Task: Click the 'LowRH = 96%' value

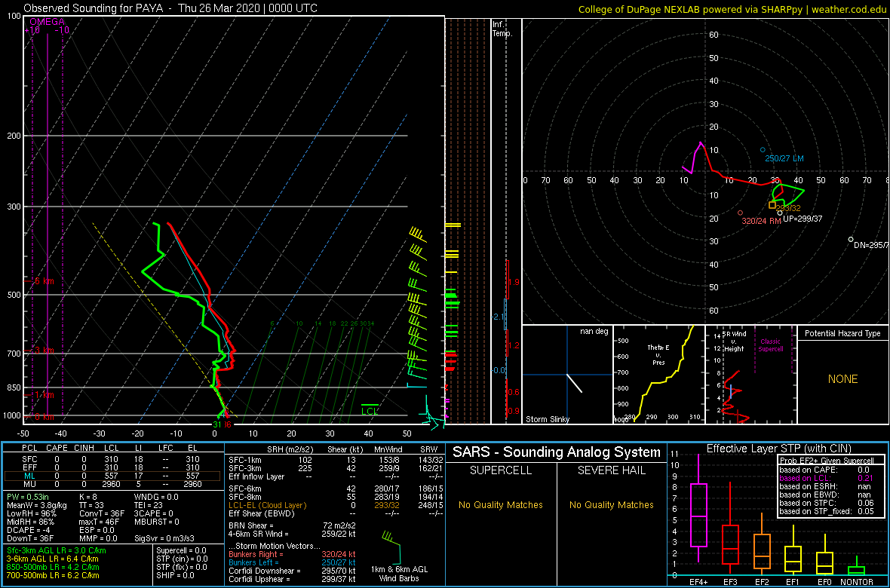Action: (31, 513)
